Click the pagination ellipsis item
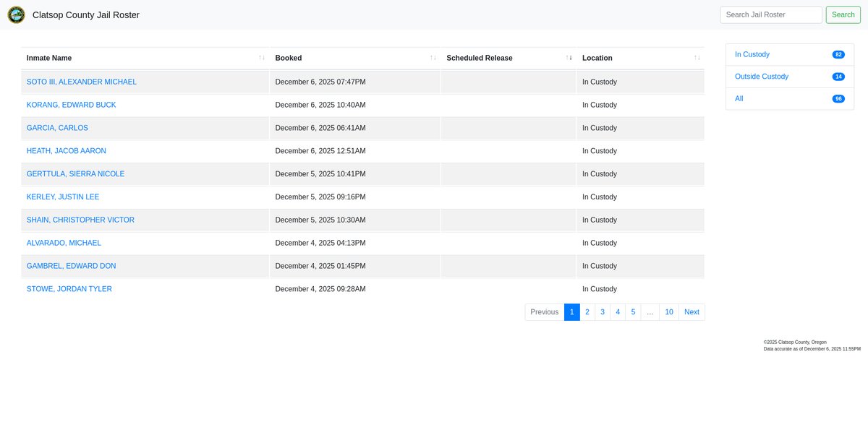The height and width of the screenshot is (448, 868). click(650, 312)
